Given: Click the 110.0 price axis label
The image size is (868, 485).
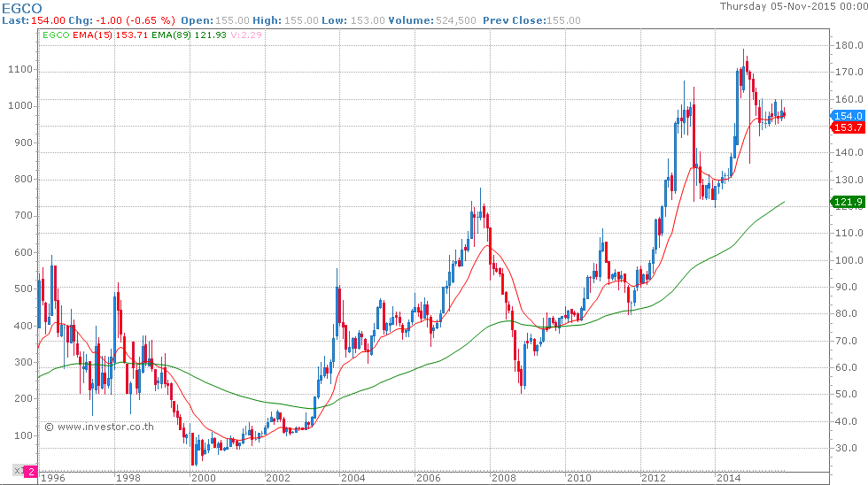Looking at the screenshot, I should point(849,233).
